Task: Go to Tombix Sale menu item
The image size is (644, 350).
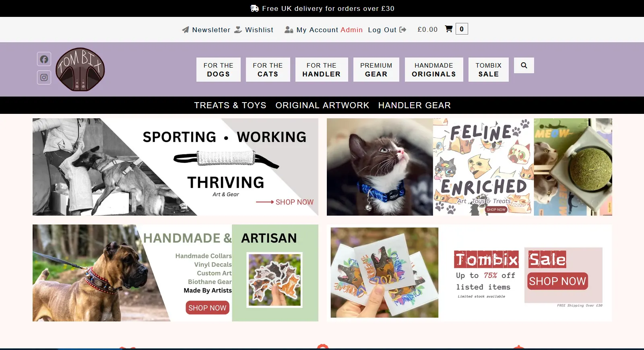Action: point(489,70)
